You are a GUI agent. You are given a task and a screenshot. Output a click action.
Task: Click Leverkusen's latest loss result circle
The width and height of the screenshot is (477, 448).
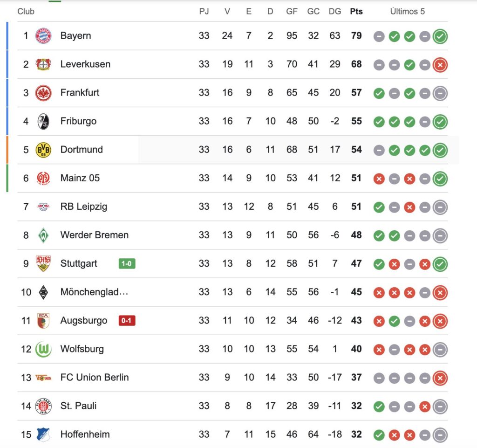tap(440, 65)
